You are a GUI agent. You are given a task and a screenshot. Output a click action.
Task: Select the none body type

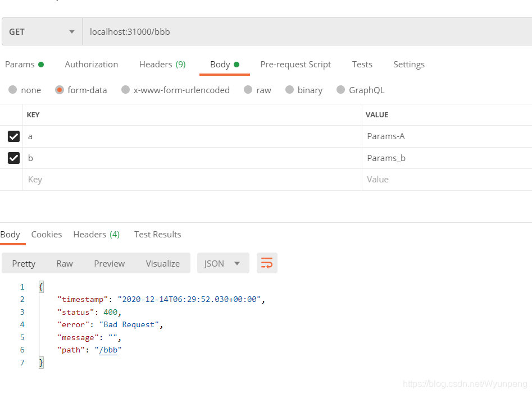tap(12, 90)
